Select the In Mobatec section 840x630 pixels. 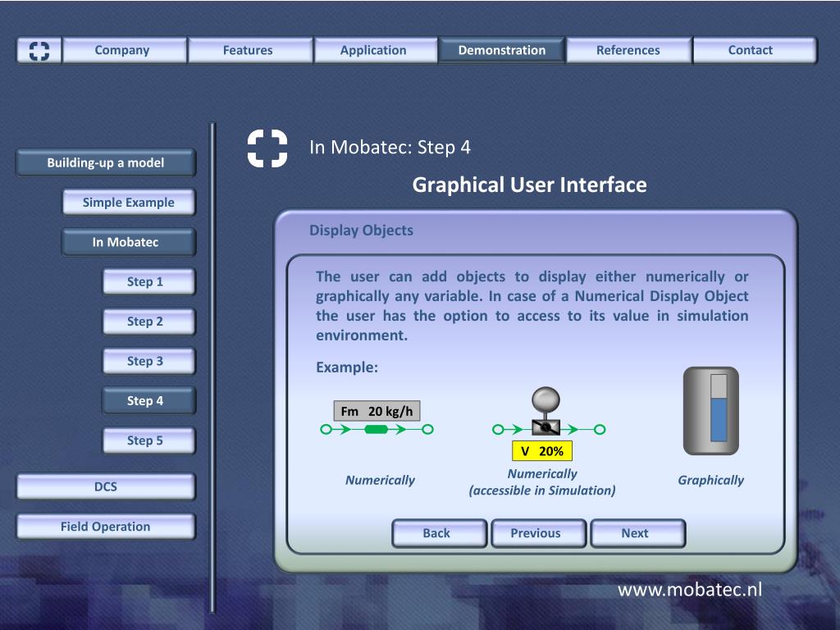click(129, 242)
